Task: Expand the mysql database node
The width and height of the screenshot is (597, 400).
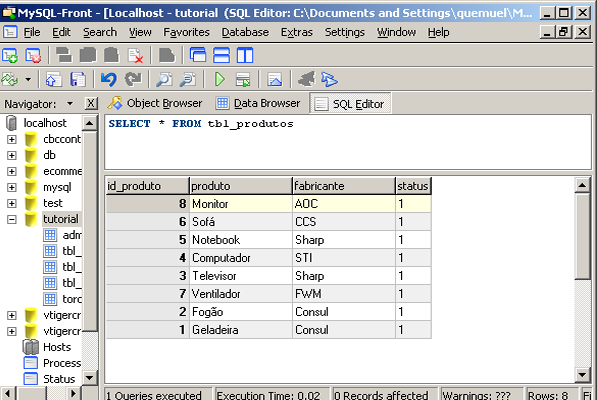Action: tap(12, 187)
